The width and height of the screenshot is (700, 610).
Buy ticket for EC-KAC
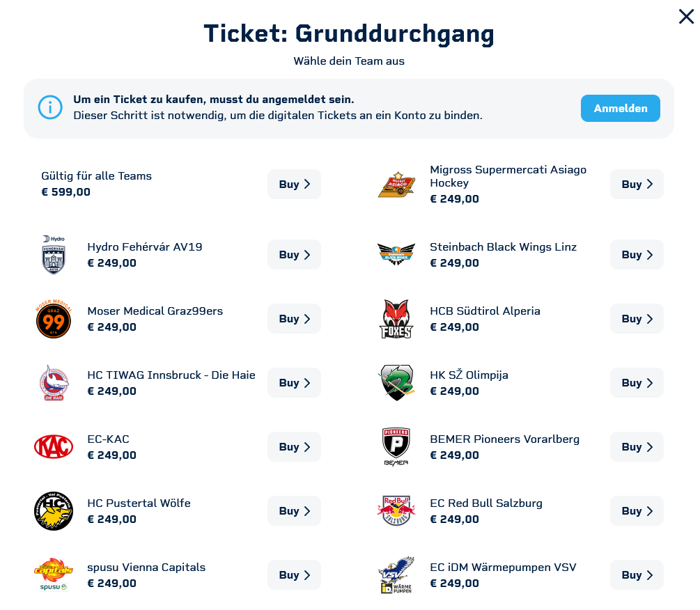[294, 447]
